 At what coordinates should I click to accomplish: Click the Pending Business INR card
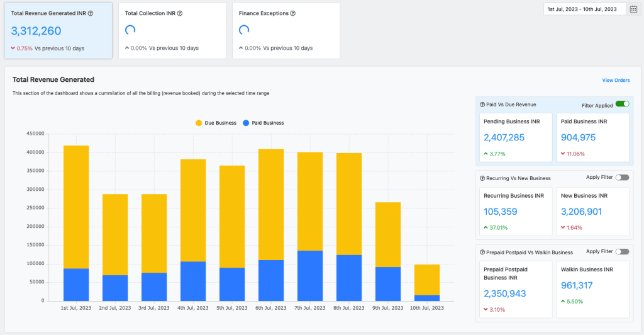point(516,137)
